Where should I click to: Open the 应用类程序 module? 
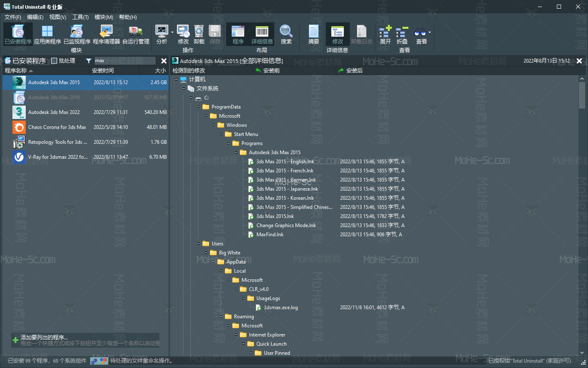pyautogui.click(x=47, y=34)
